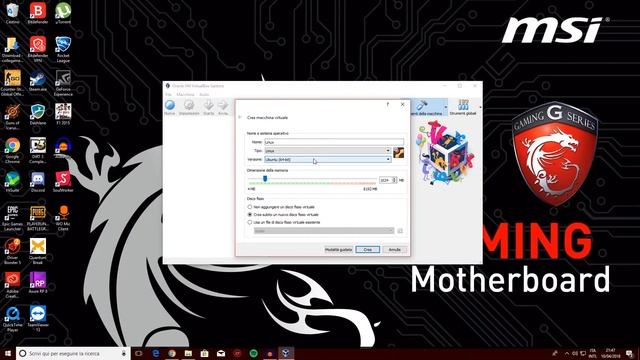
Task: Open the existing disk file dropdown
Action: (324, 231)
